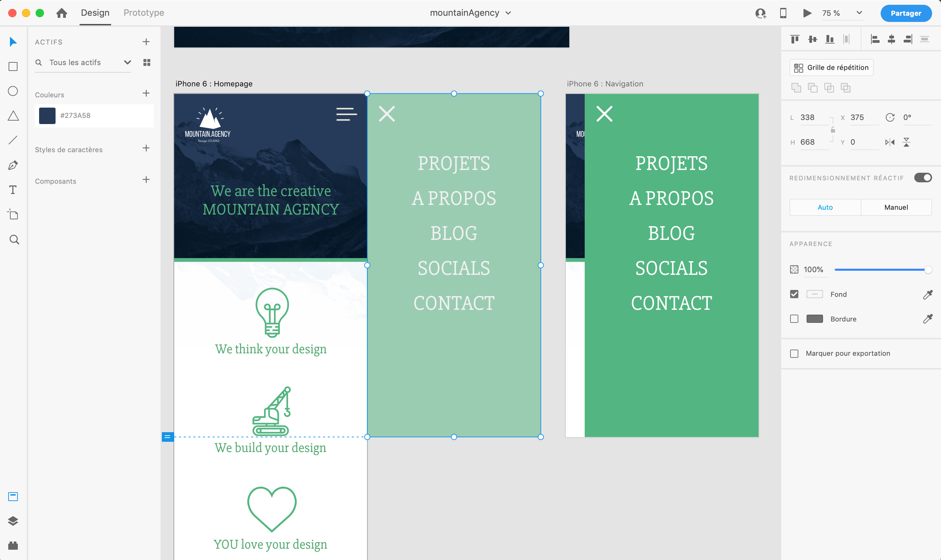Viewport: 941px width, 560px height.
Task: Switch to the Design tab
Action: coord(95,13)
